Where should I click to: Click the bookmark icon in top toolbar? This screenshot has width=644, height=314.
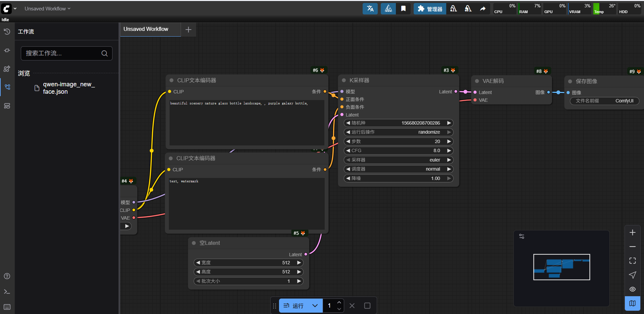coord(403,9)
